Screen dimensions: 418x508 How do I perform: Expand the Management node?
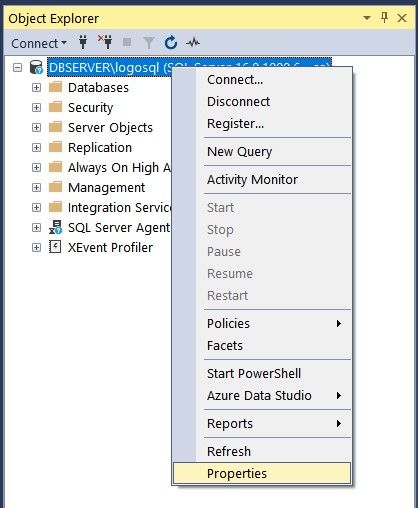pos(36,188)
